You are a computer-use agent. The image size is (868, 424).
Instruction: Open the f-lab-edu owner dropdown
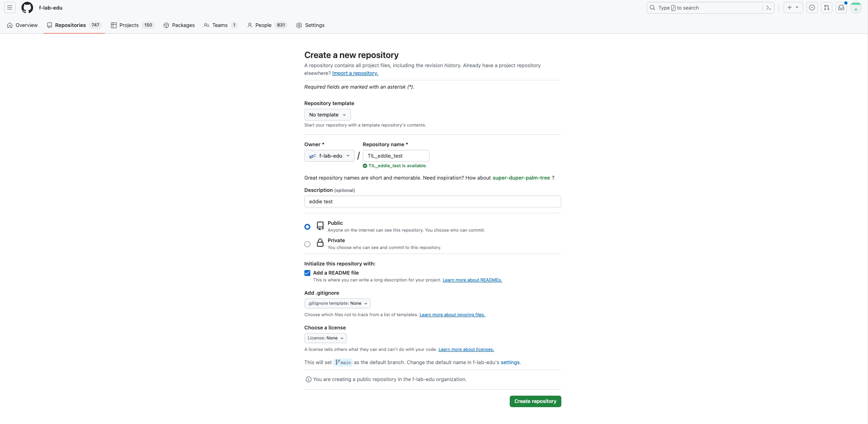329,156
